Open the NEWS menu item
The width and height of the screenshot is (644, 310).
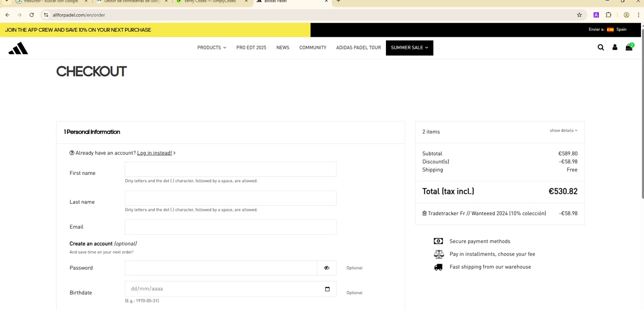click(x=283, y=48)
